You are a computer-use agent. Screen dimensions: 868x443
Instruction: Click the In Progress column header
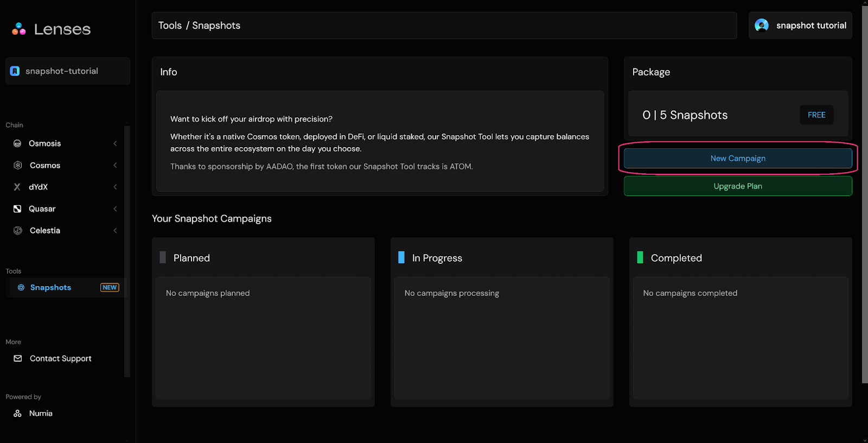[x=437, y=258]
